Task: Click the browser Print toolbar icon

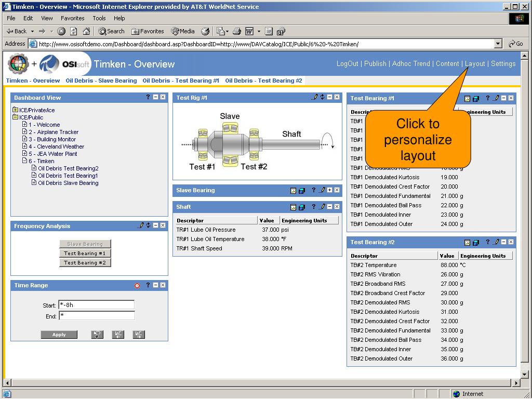Action: (x=237, y=31)
